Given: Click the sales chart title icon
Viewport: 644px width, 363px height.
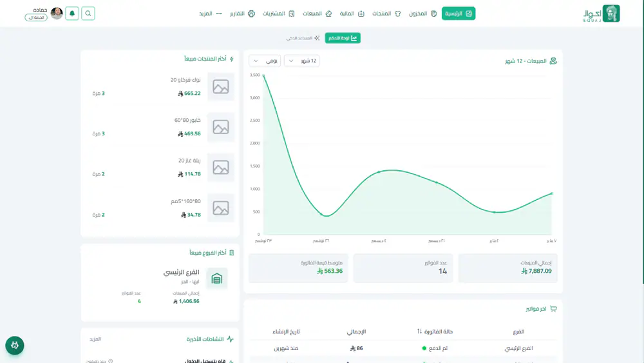Looking at the screenshot, I should coord(553,61).
